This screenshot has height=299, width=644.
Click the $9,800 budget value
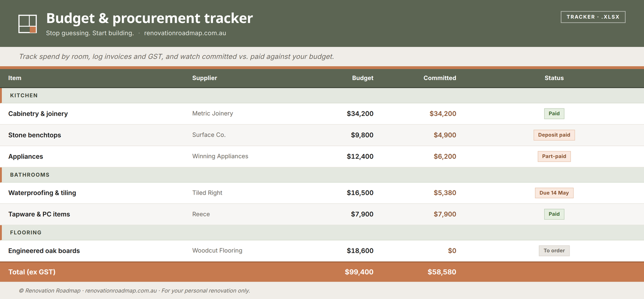[362, 135]
